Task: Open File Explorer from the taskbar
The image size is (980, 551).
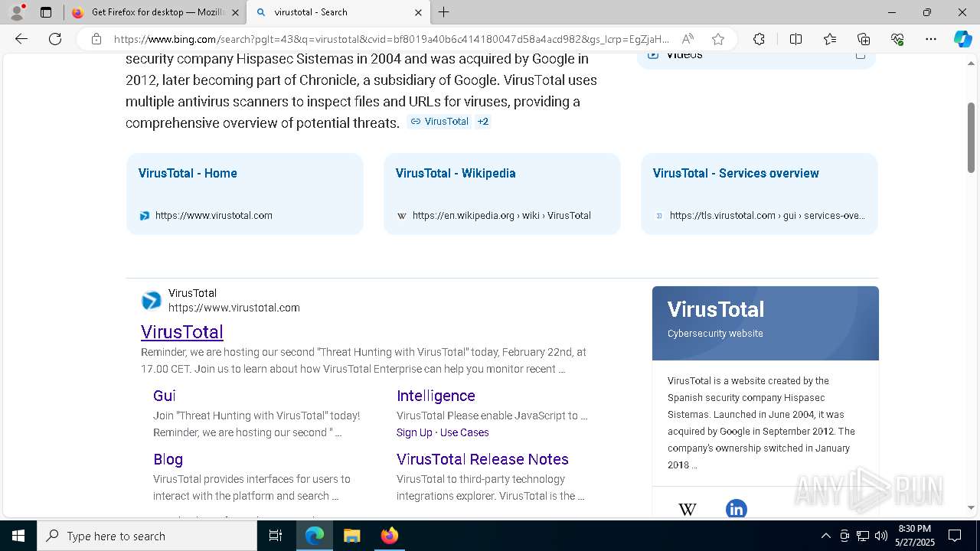Action: pos(351,536)
